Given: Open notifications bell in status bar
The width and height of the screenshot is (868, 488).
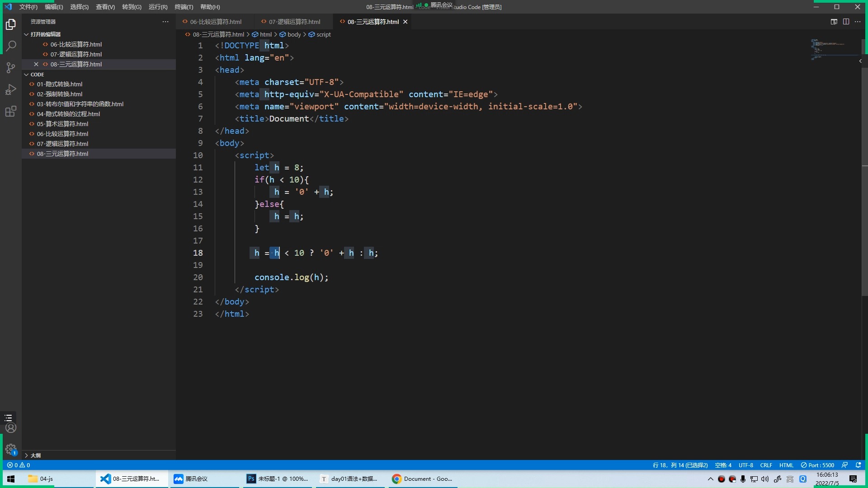Looking at the screenshot, I should (858, 465).
